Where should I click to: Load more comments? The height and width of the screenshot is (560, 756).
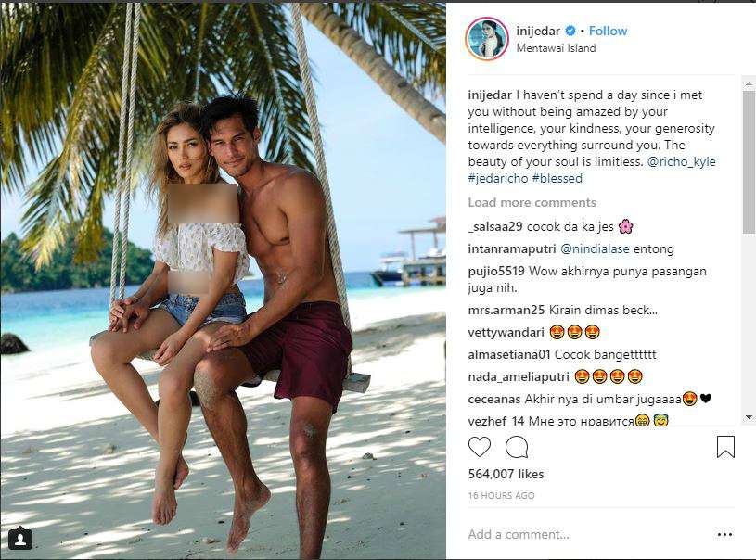[x=532, y=202]
